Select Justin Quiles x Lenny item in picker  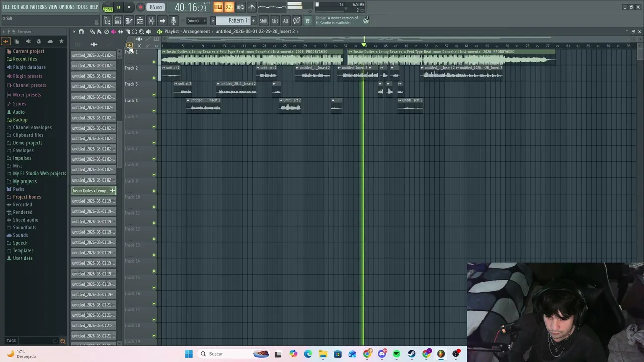pyautogui.click(x=94, y=191)
